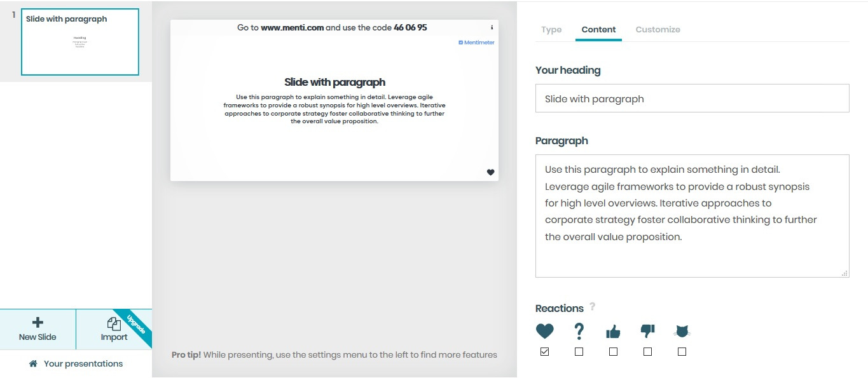868x378 pixels.
Task: Enable the question mark reaction checkbox
Action: 579,351
